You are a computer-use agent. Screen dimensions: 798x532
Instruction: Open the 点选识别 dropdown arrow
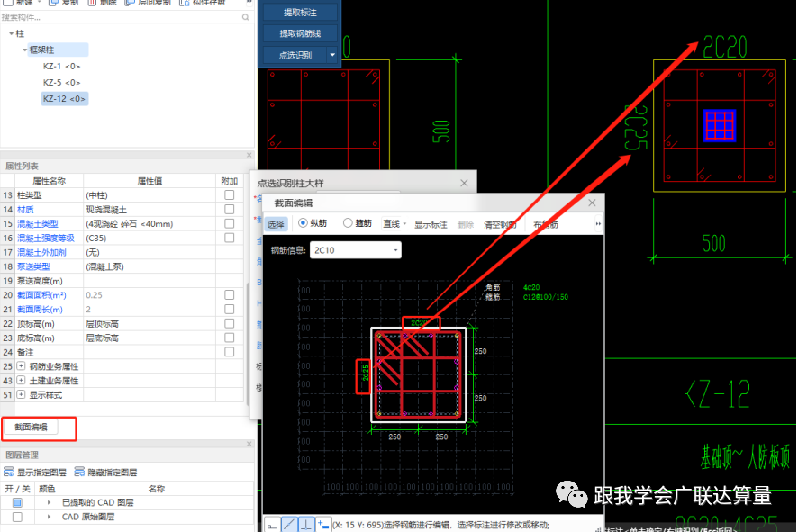[x=332, y=54]
